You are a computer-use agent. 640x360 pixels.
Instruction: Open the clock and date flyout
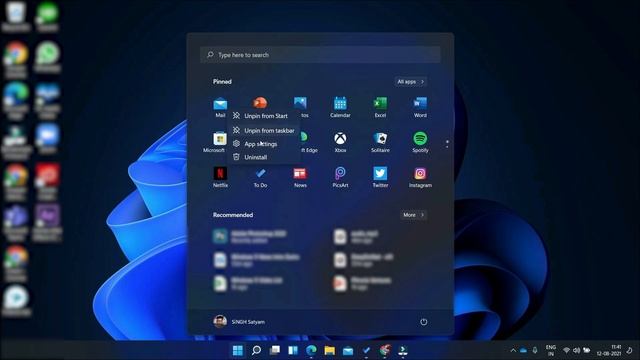[x=609, y=350]
